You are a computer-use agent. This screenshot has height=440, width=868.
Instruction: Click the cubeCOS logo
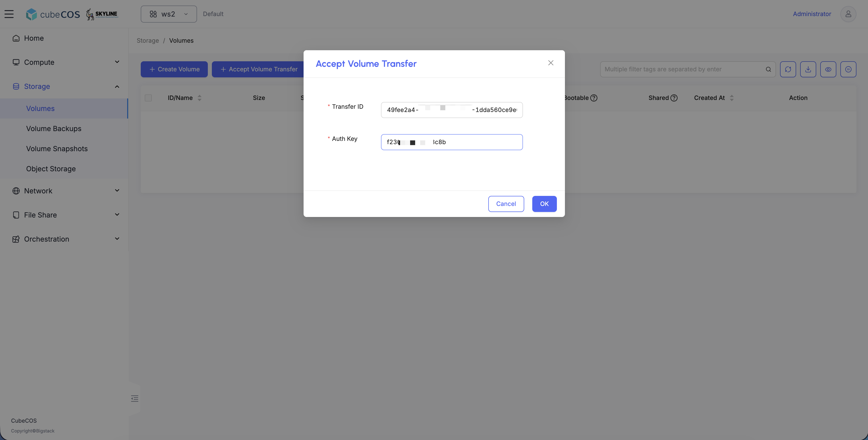[53, 14]
